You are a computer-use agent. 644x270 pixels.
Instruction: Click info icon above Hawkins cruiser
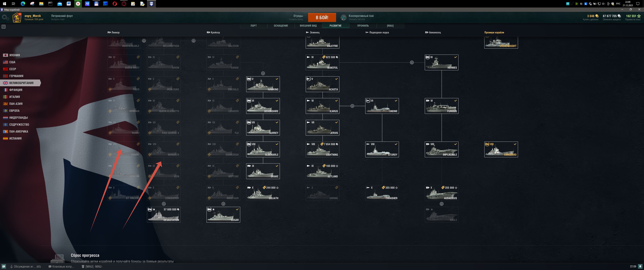tap(263, 73)
